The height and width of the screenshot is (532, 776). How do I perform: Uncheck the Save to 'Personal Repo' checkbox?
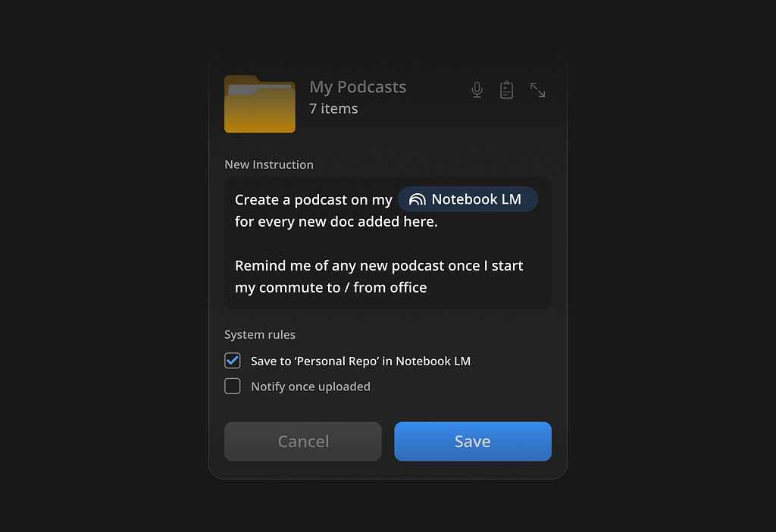[x=232, y=360]
